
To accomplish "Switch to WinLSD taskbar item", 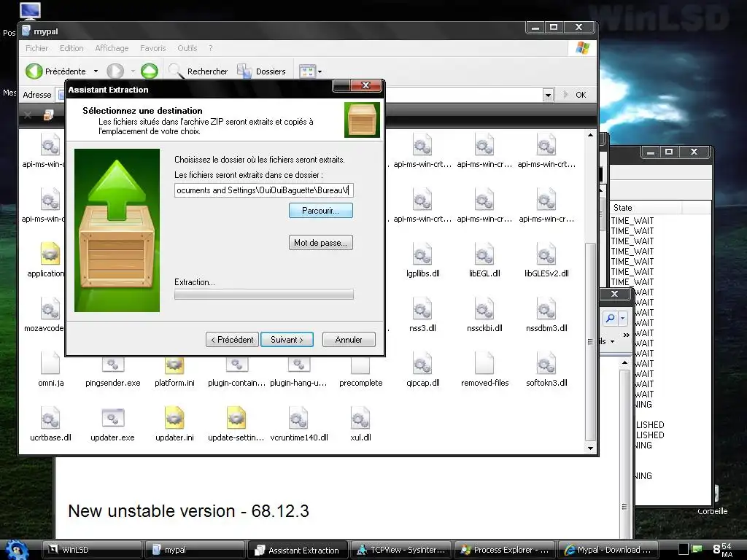I will click(x=92, y=550).
